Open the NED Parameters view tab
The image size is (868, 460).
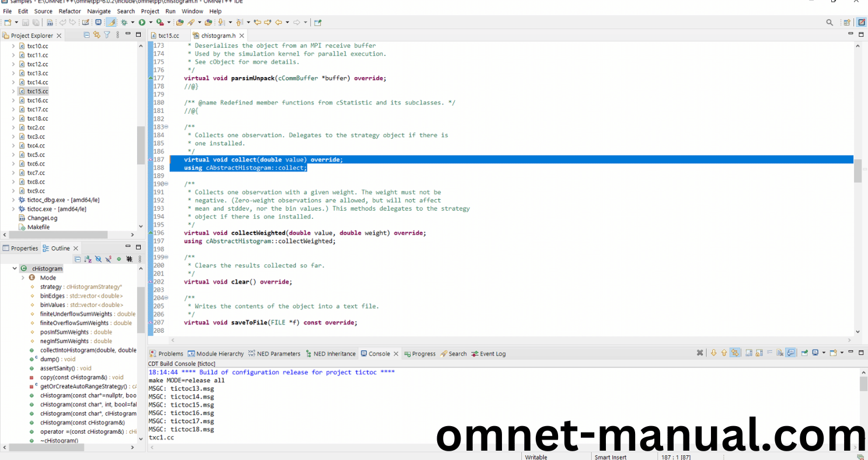point(274,354)
